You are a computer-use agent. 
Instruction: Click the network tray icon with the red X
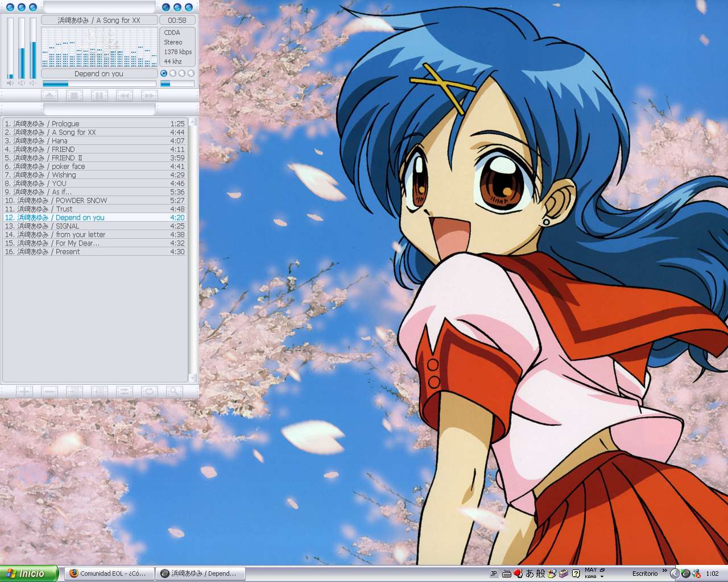pyautogui.click(x=696, y=573)
